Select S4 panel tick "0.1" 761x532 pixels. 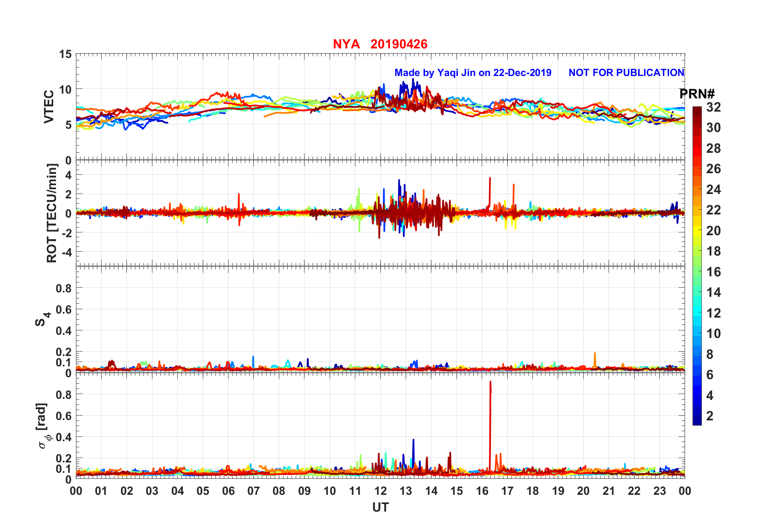[64, 362]
